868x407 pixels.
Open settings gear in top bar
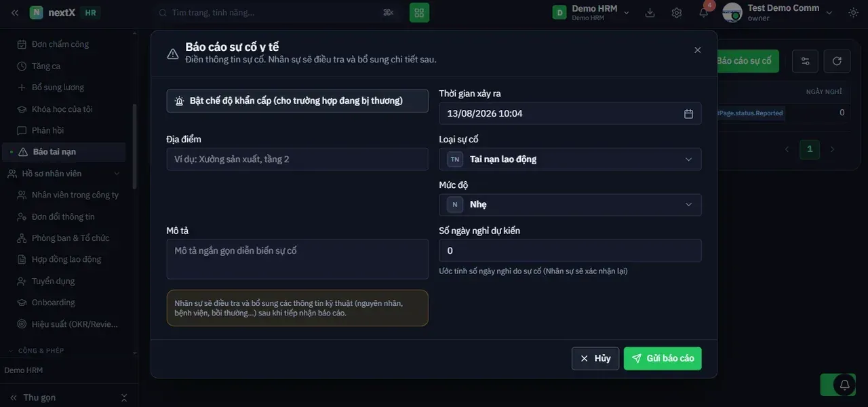coord(677,12)
